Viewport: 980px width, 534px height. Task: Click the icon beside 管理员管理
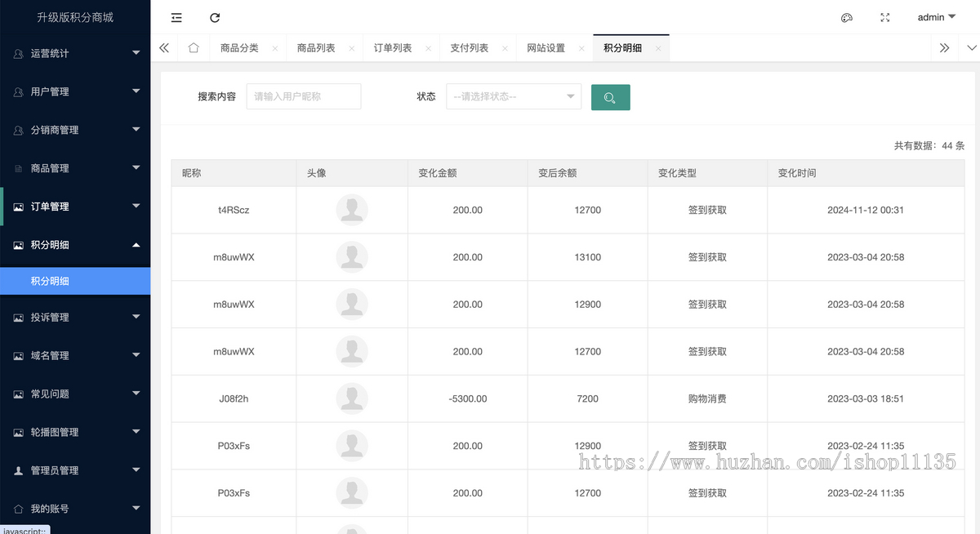click(19, 471)
